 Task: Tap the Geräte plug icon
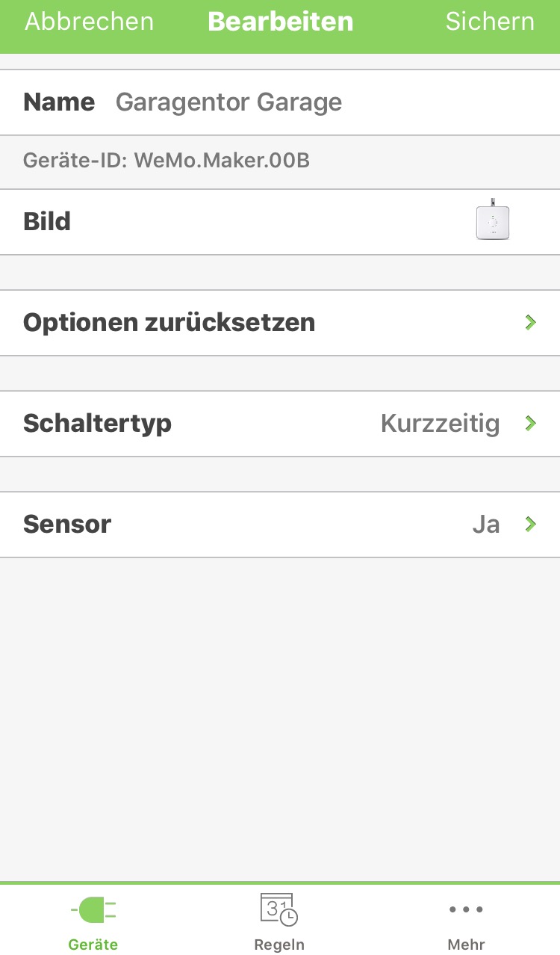click(x=93, y=910)
